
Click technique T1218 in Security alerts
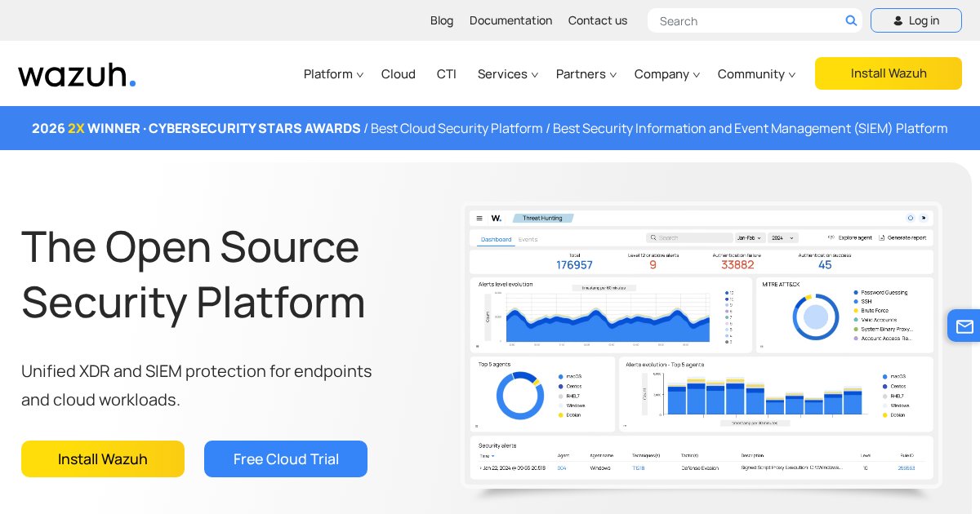pyautogui.click(x=638, y=468)
